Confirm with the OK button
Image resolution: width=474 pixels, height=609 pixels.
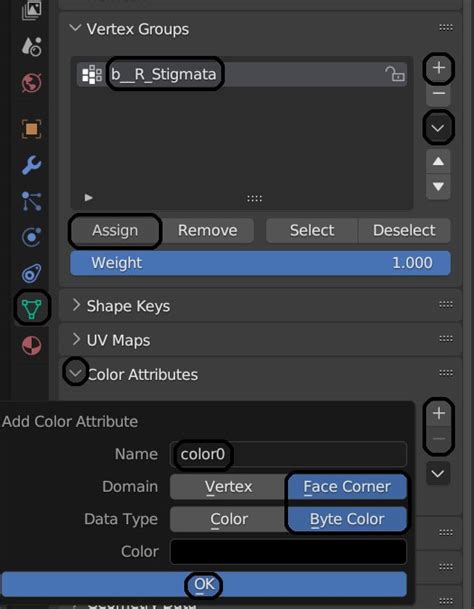point(204,584)
